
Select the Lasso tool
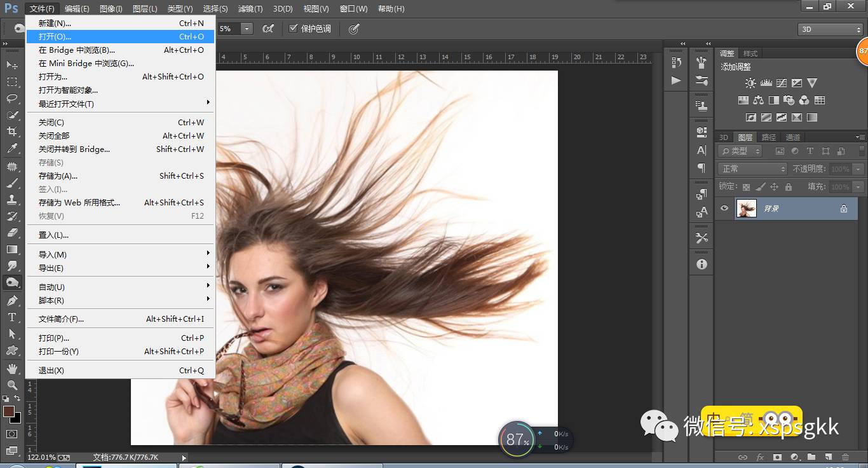[12, 98]
